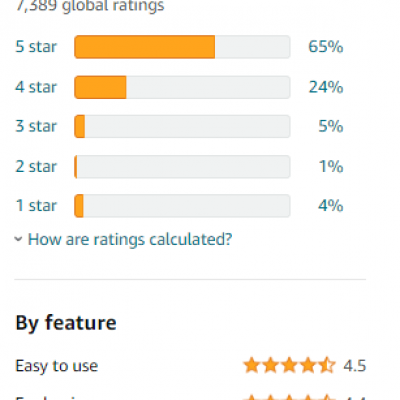Click the Easy to use star icons
Screen dimensions: 400x400
(289, 365)
